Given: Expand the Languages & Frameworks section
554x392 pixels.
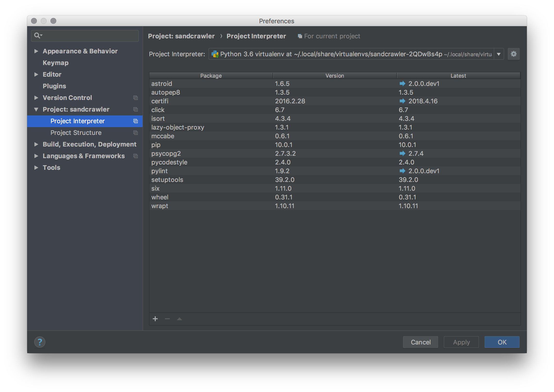Looking at the screenshot, I should click(x=36, y=156).
